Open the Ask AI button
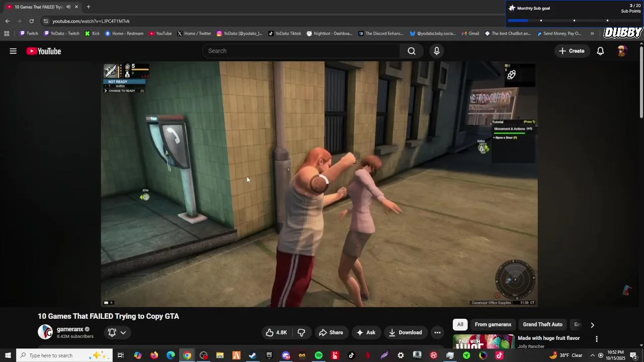Viewport: 644px width, 362px height. (366, 332)
